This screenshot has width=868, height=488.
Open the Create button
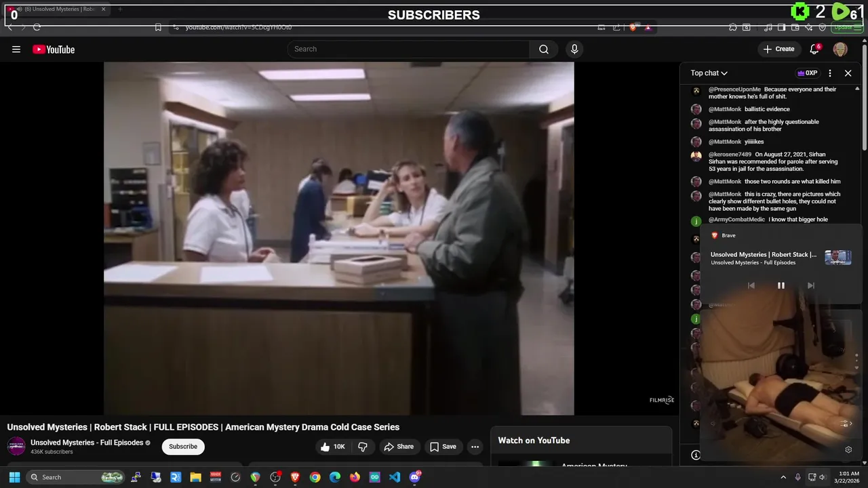pyautogui.click(x=778, y=49)
